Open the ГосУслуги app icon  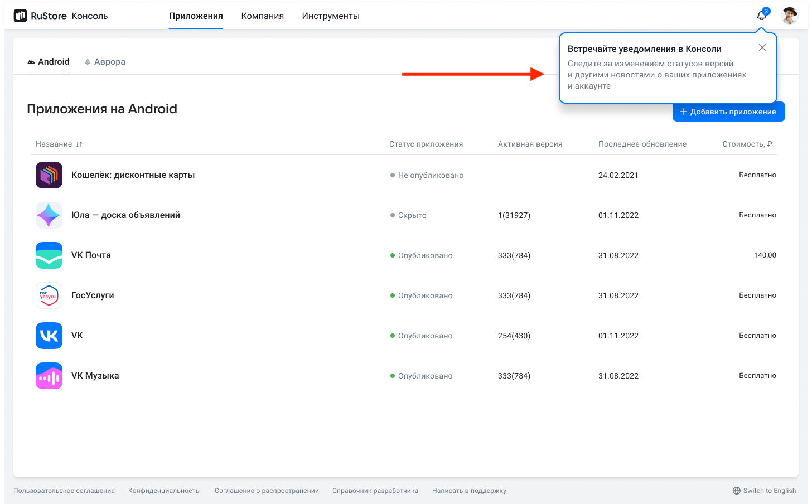pyautogui.click(x=49, y=295)
